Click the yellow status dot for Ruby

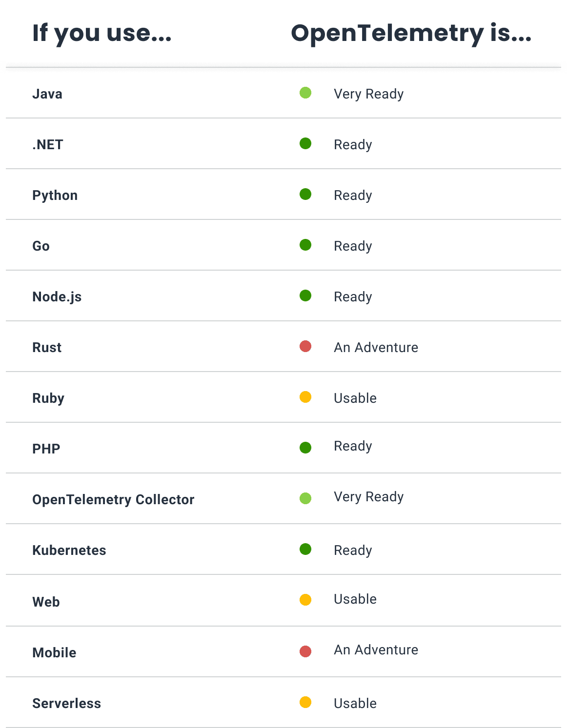305,397
